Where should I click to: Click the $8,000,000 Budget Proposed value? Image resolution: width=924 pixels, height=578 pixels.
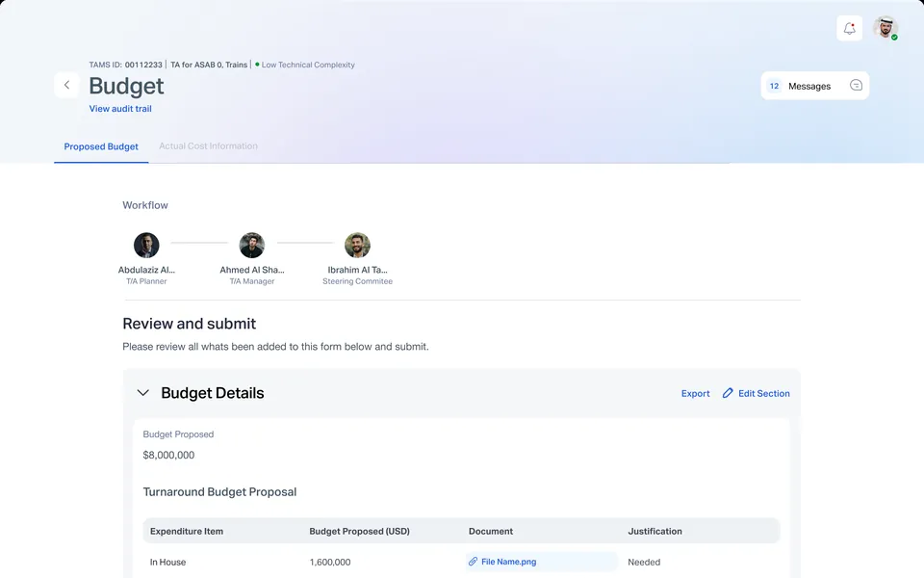pyautogui.click(x=168, y=455)
